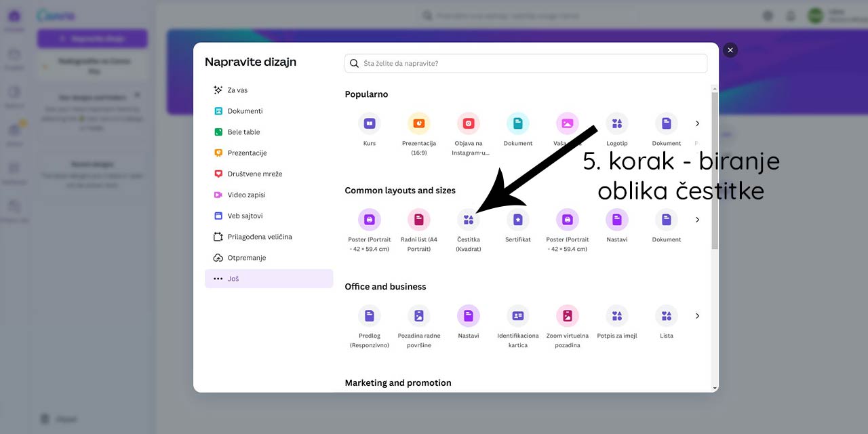Select the Potpis za imejl design type
This screenshot has height=434, width=868.
pos(616,316)
